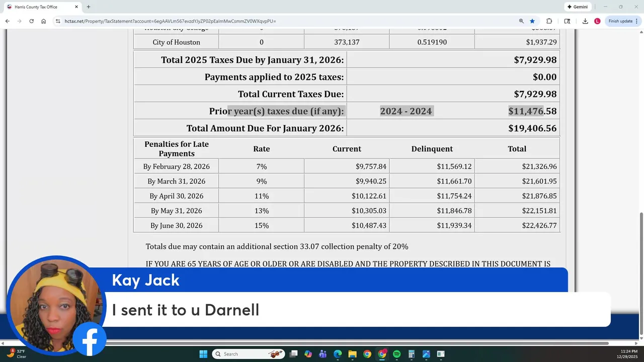Click the Penalties for Late Payments header
644x362 pixels.
pyautogui.click(x=176, y=149)
